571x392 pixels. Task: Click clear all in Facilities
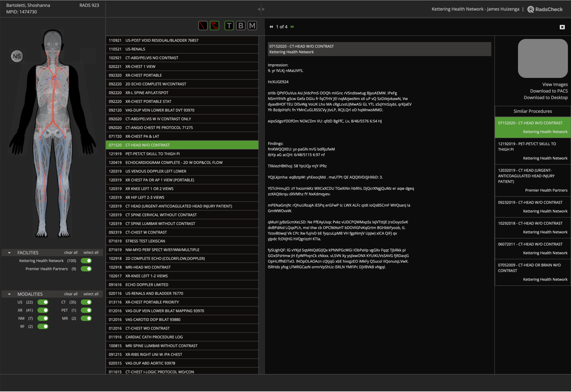pyautogui.click(x=71, y=253)
